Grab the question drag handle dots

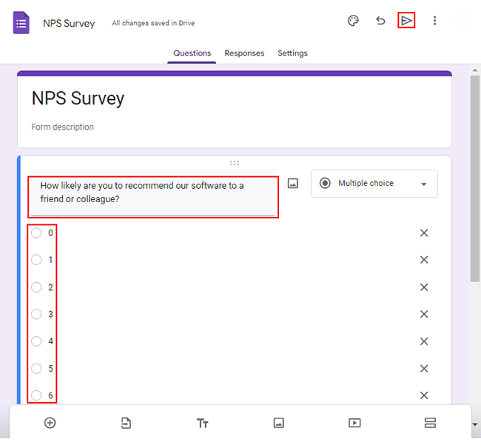[x=235, y=163]
